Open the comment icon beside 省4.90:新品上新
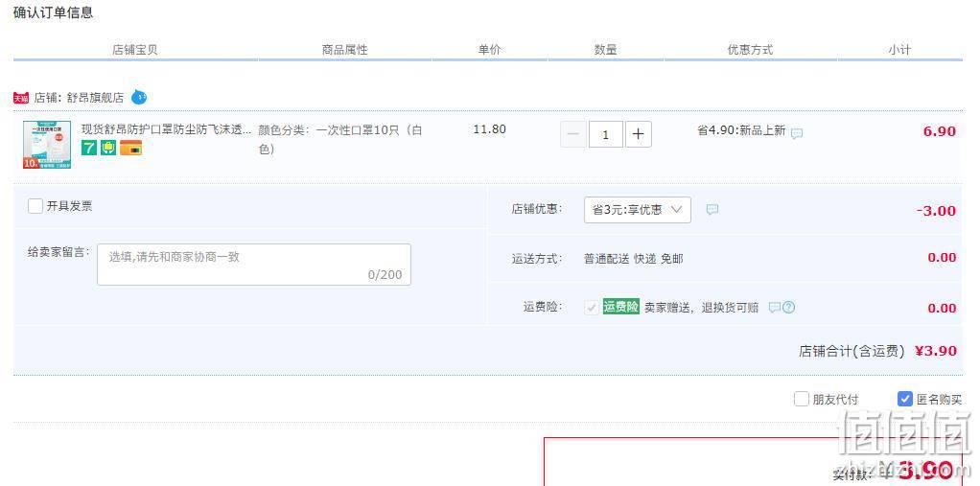Image resolution: width=980 pixels, height=486 pixels. [x=797, y=133]
